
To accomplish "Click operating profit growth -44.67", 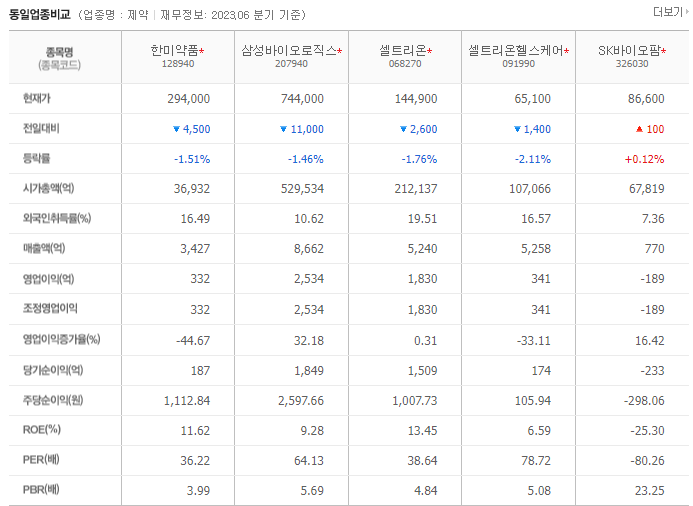I will pos(193,341).
